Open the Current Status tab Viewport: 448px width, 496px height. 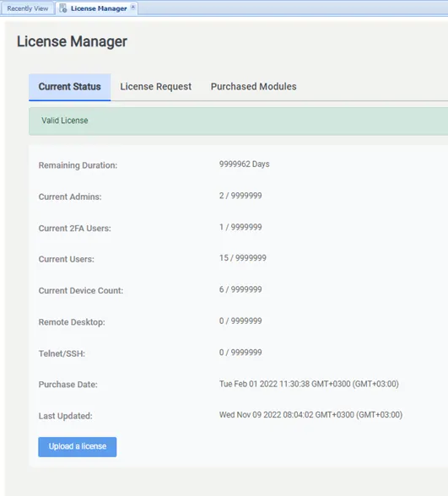tap(69, 87)
